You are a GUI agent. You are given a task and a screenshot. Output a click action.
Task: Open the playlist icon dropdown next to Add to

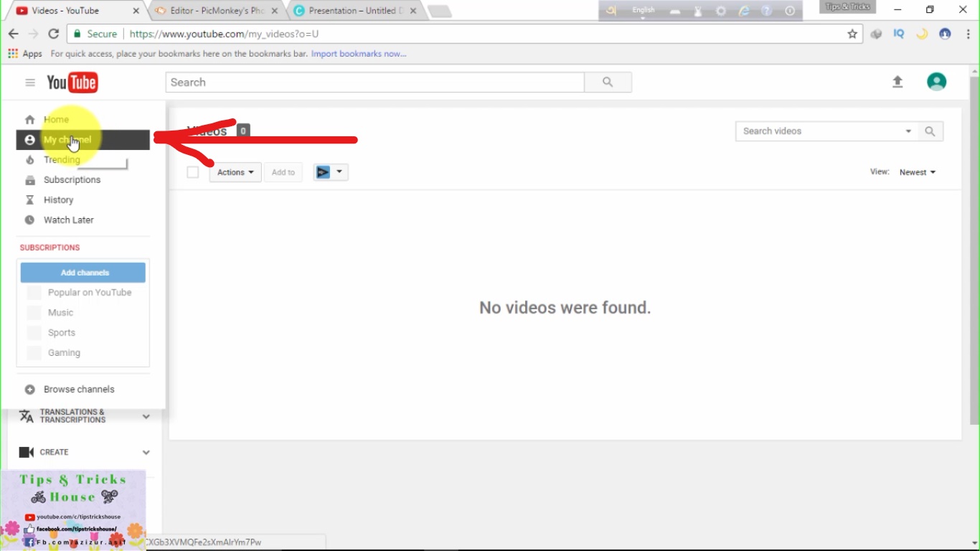(331, 172)
